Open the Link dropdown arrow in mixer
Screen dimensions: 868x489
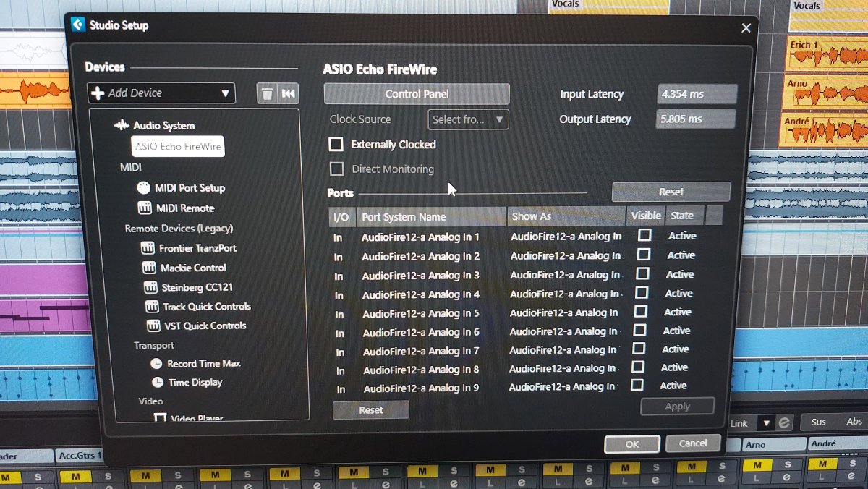point(765,423)
